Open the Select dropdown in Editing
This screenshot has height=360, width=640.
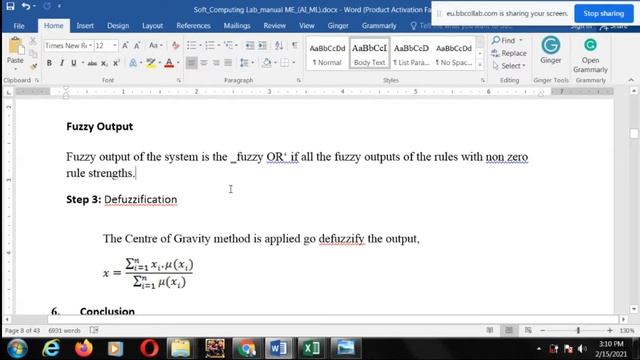coord(509,66)
